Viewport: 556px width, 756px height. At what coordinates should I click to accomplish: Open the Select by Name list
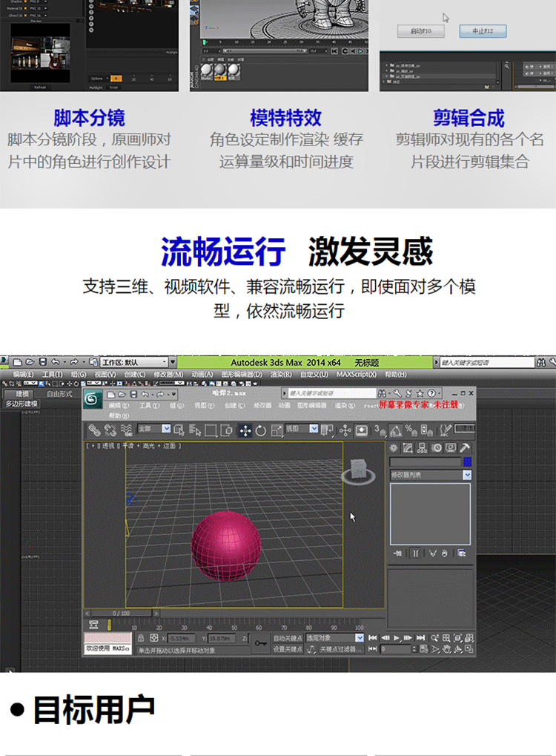pos(195,430)
